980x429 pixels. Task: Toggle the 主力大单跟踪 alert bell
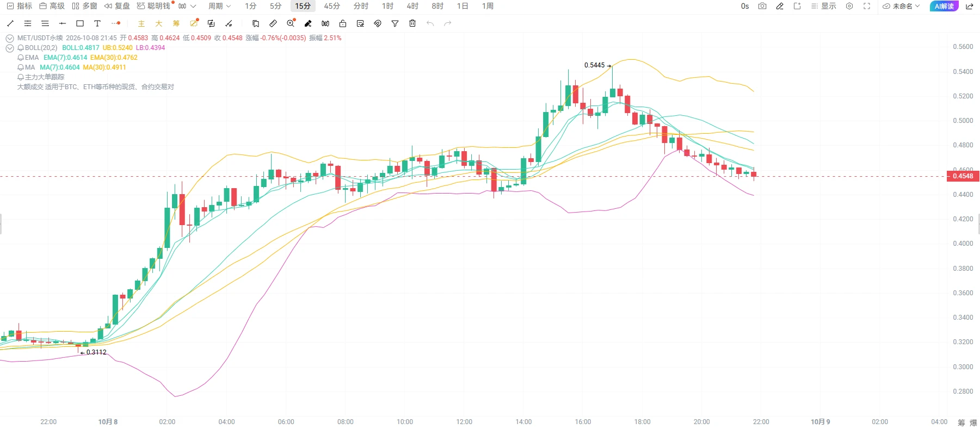click(x=21, y=77)
